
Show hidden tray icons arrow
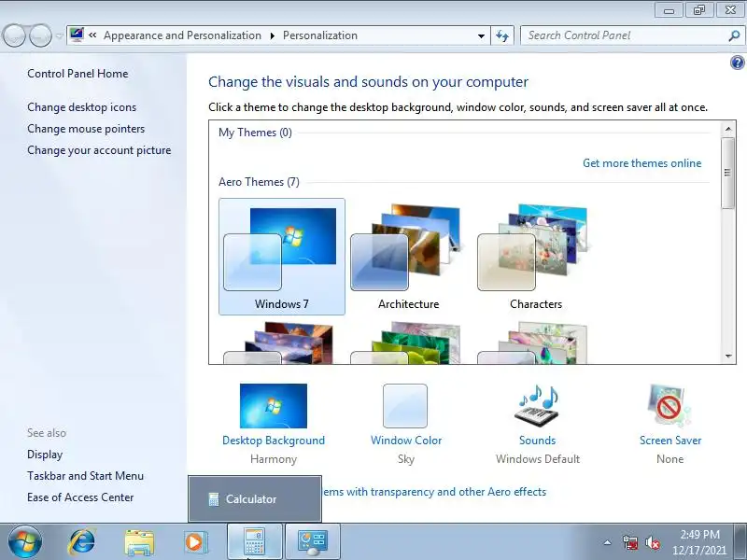(x=608, y=542)
